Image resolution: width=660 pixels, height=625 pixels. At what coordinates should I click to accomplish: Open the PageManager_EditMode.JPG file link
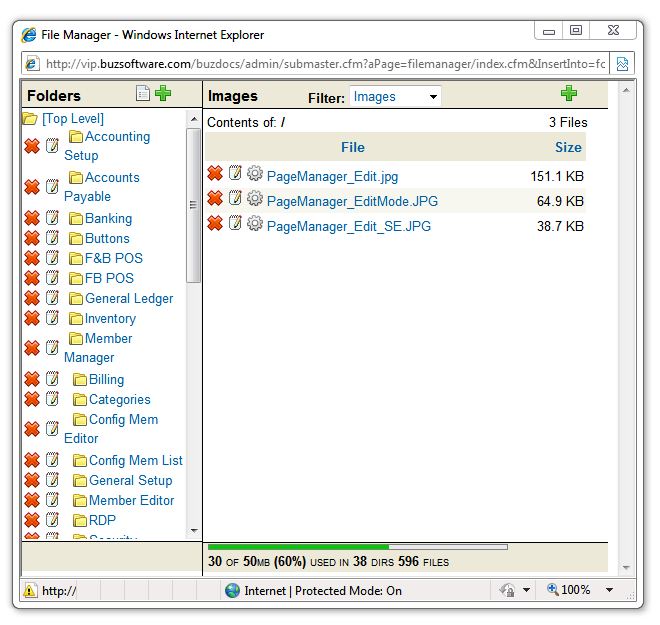point(352,201)
